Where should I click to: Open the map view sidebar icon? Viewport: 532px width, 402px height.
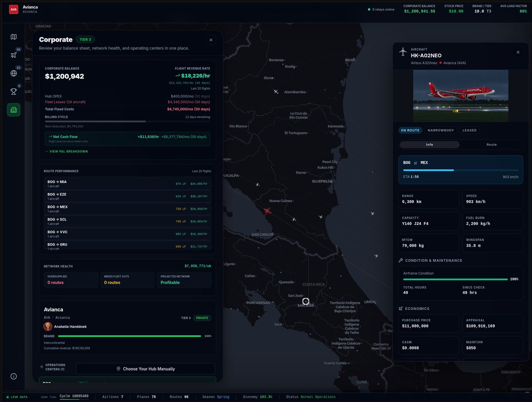[x=14, y=37]
